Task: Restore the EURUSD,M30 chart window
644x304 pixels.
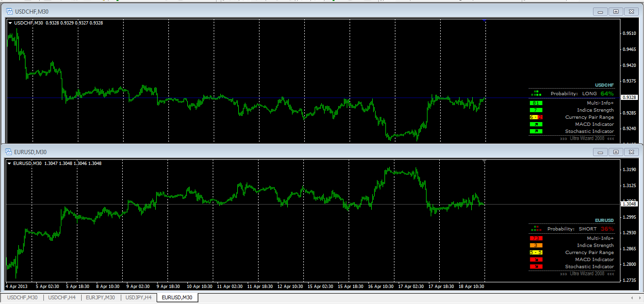Action: click(x=616, y=152)
